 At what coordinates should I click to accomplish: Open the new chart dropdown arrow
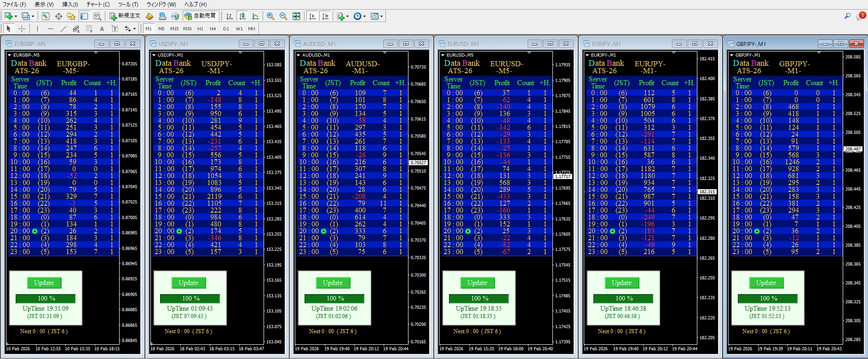click(x=16, y=17)
